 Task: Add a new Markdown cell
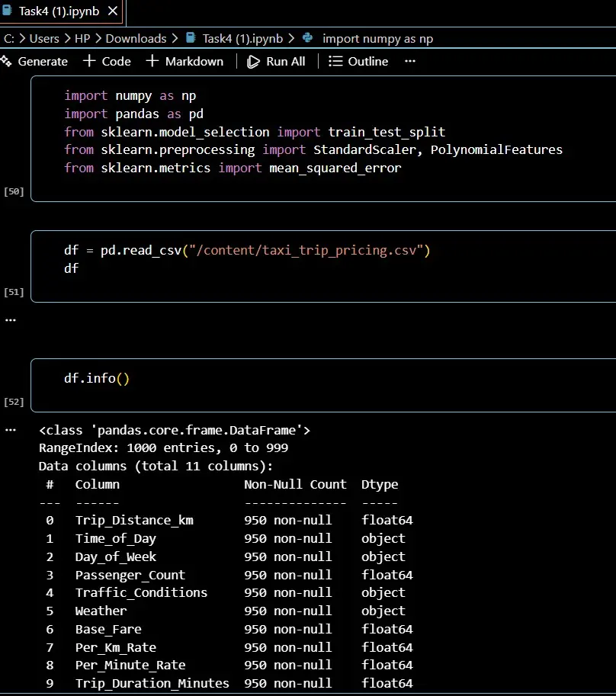pyautogui.click(x=184, y=61)
